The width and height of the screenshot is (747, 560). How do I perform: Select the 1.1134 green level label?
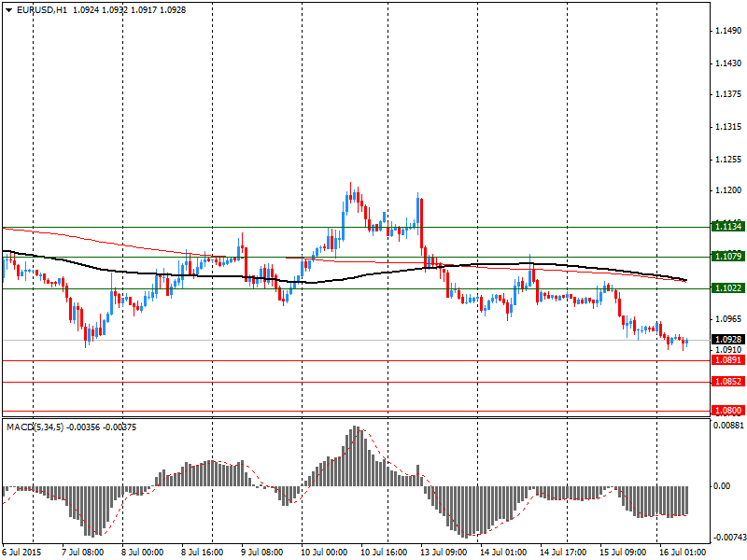(727, 226)
